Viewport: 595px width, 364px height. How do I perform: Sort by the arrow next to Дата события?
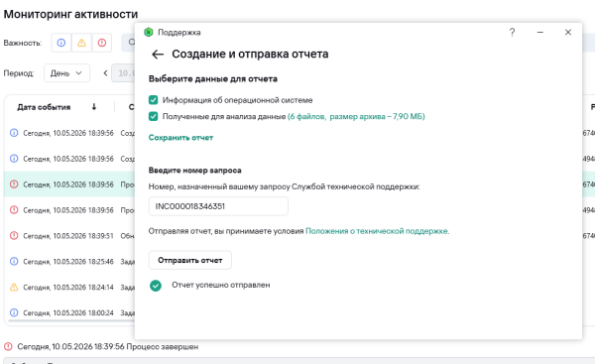[94, 107]
